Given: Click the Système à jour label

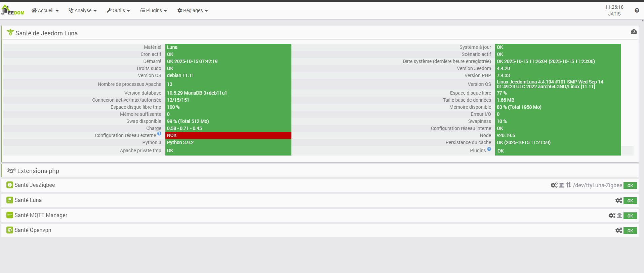Looking at the screenshot, I should (x=475, y=47).
